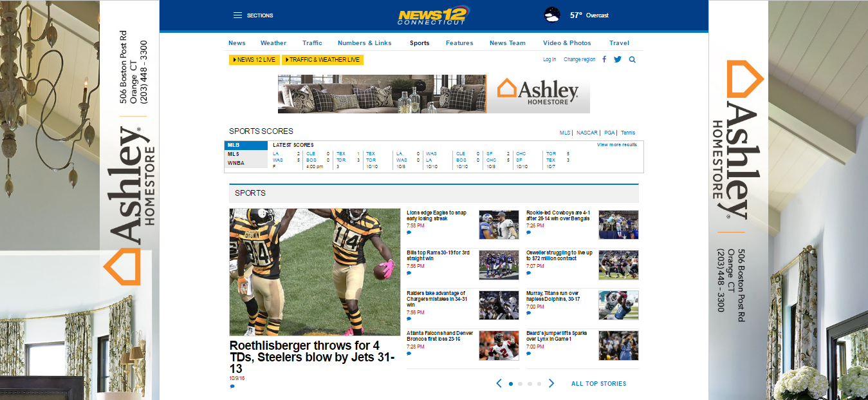This screenshot has width=868, height=400.
Task: Click 57° Overcast temperature text
Action: point(589,15)
